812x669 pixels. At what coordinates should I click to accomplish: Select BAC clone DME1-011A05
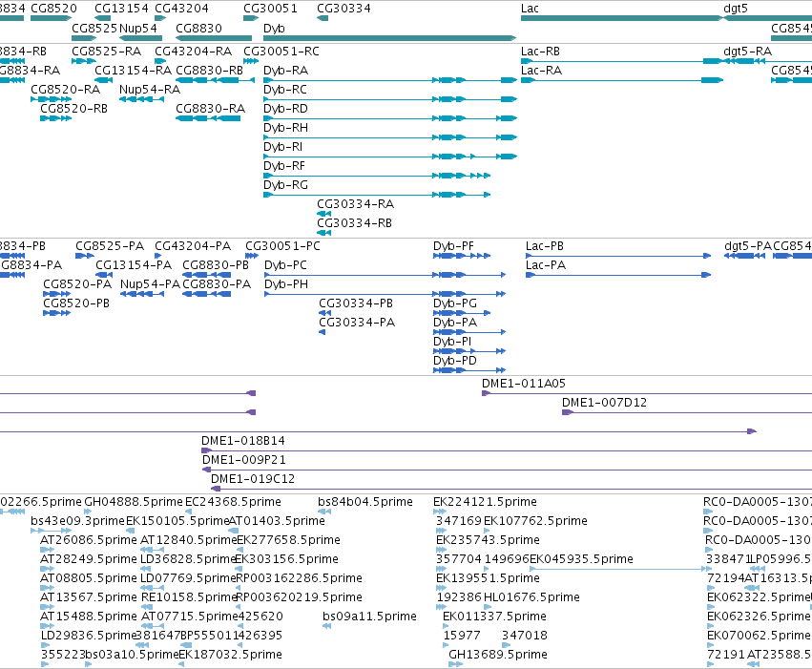(524, 384)
